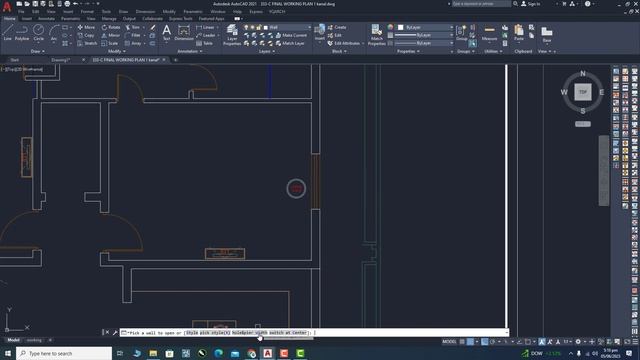Toggle polar tracking in status bar
Image resolution: width=640 pixels, height=360 pixels.
(x=493, y=342)
